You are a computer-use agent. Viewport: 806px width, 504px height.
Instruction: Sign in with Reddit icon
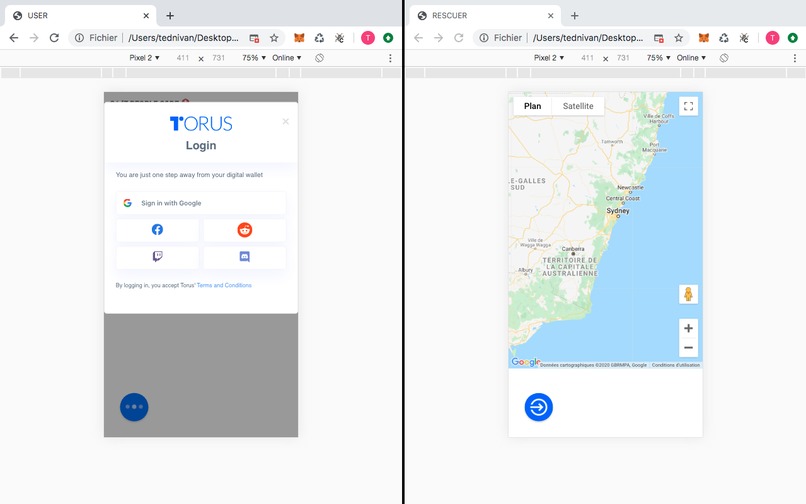[245, 230]
